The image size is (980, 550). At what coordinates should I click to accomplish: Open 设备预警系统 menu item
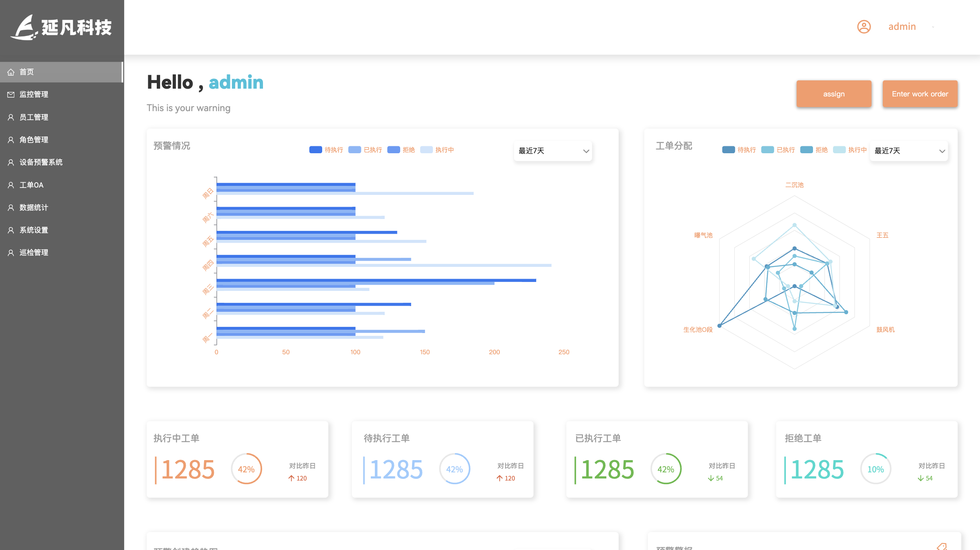pos(41,162)
